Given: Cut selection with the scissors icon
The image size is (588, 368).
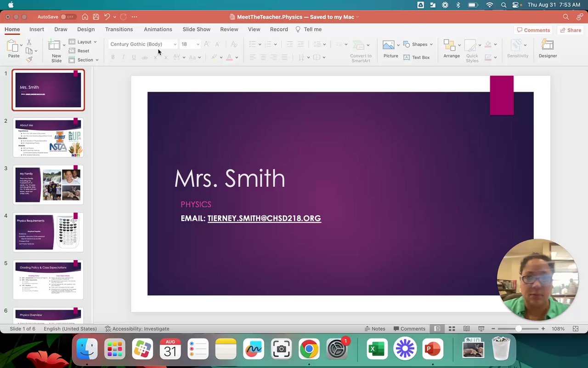Looking at the screenshot, I should click(x=29, y=42).
